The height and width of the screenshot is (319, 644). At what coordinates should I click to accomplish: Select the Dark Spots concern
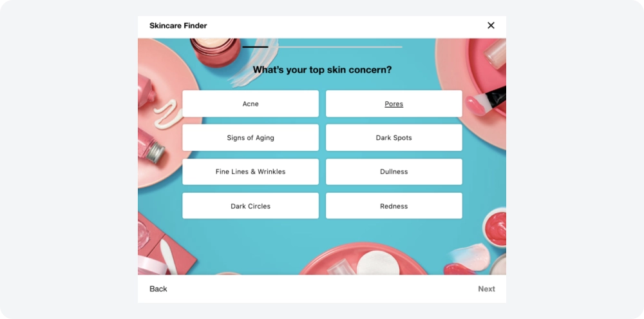click(x=394, y=138)
